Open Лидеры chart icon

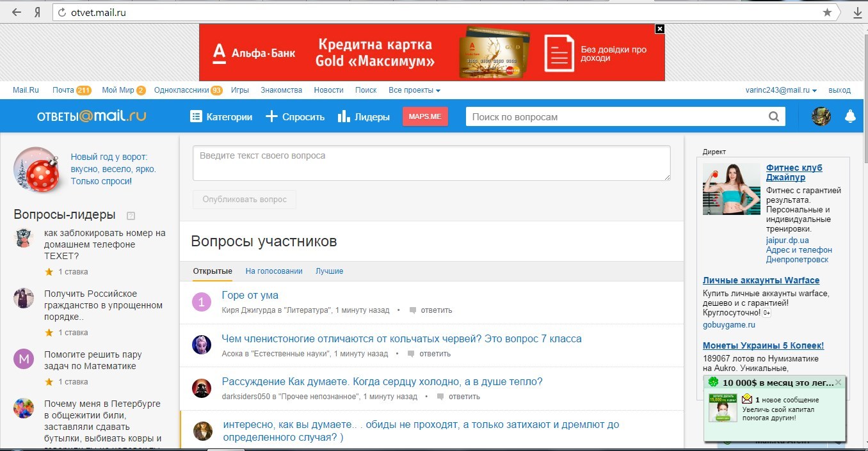[344, 116]
